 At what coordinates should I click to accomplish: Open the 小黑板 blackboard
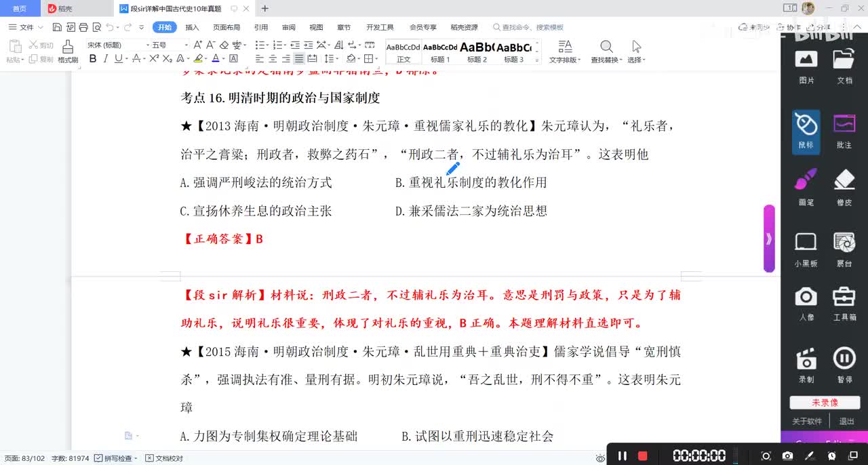tap(806, 249)
